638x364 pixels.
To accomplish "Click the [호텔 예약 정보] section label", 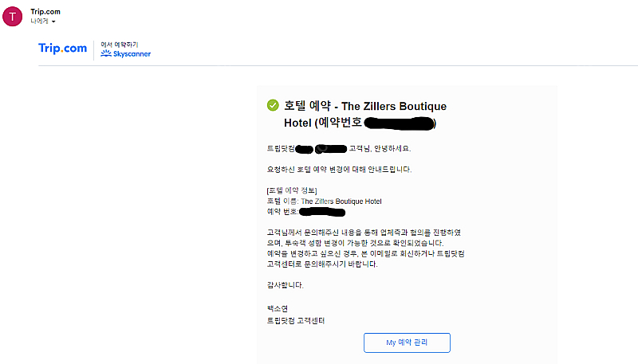I will click(292, 190).
